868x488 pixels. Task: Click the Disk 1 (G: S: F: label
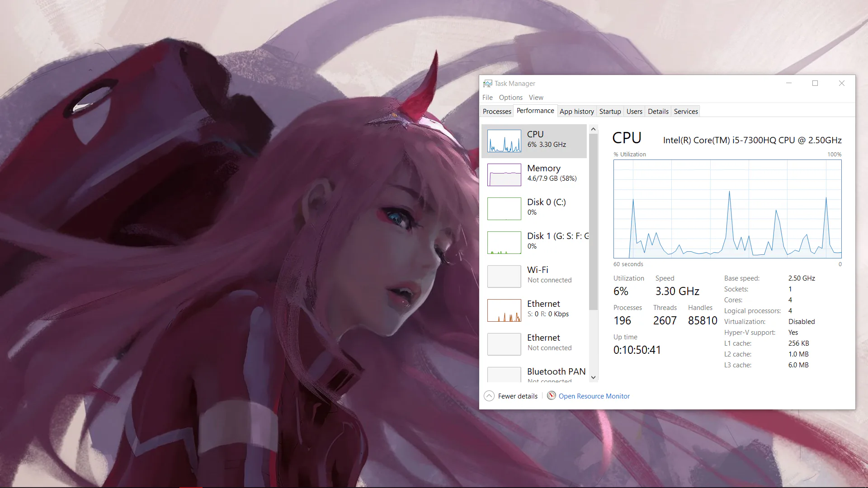558,236
